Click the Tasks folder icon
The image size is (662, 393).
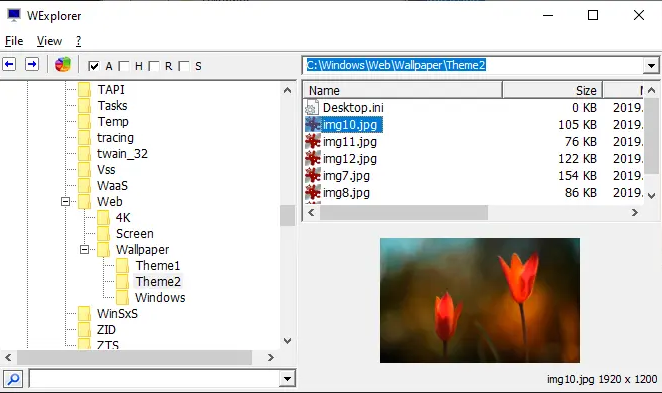click(x=84, y=106)
